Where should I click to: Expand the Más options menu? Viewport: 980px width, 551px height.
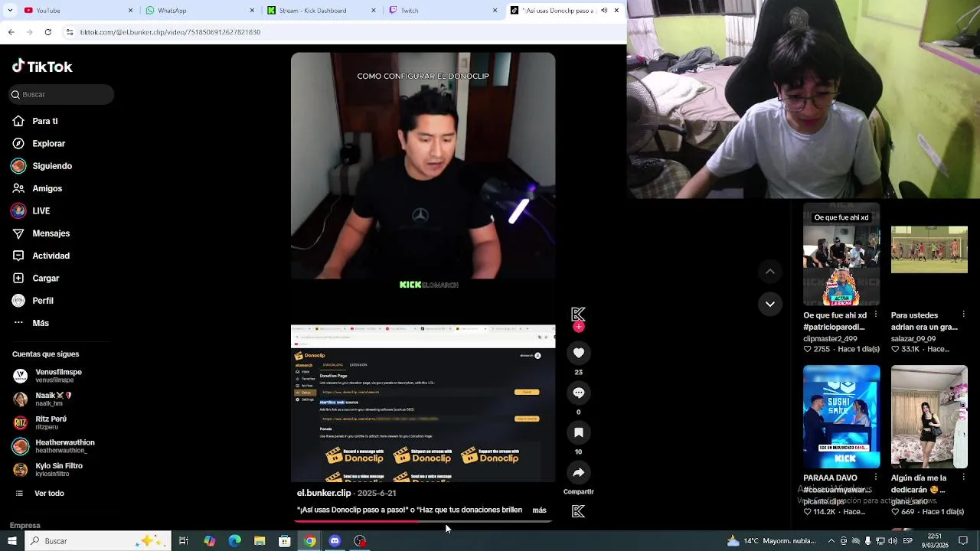point(31,323)
